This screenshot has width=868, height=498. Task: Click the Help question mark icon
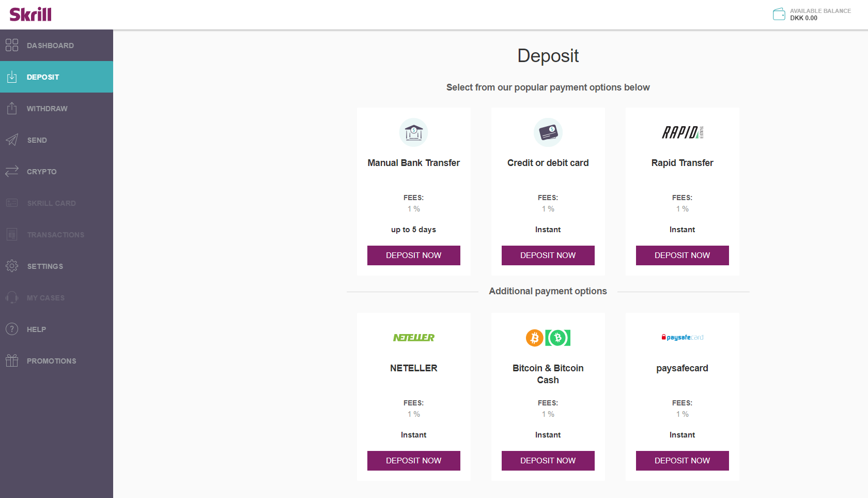pyautogui.click(x=12, y=329)
